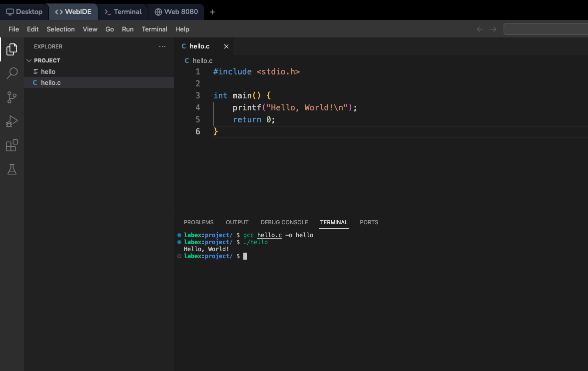Collapse the PROJECT folder tree
The width and height of the screenshot is (588, 371).
[29, 60]
